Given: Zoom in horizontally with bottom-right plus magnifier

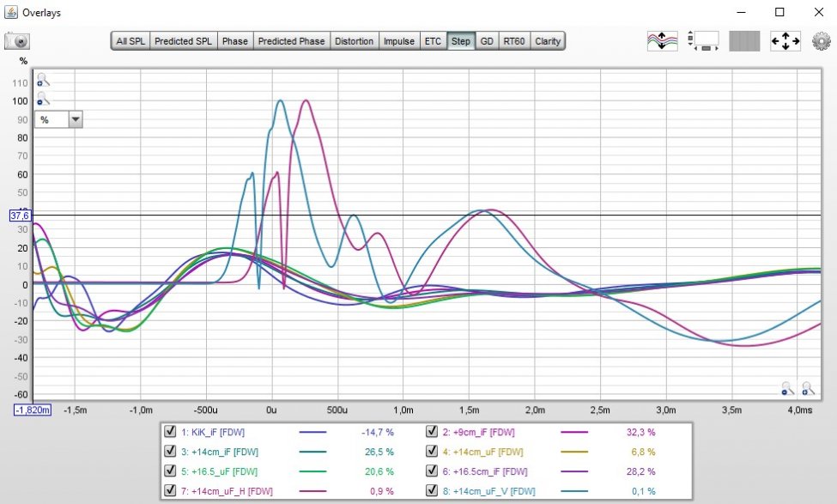Looking at the screenshot, I should (x=808, y=388).
